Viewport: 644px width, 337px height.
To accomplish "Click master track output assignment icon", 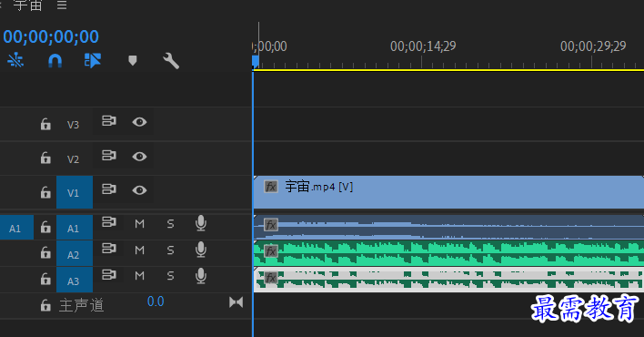I will 236,302.
